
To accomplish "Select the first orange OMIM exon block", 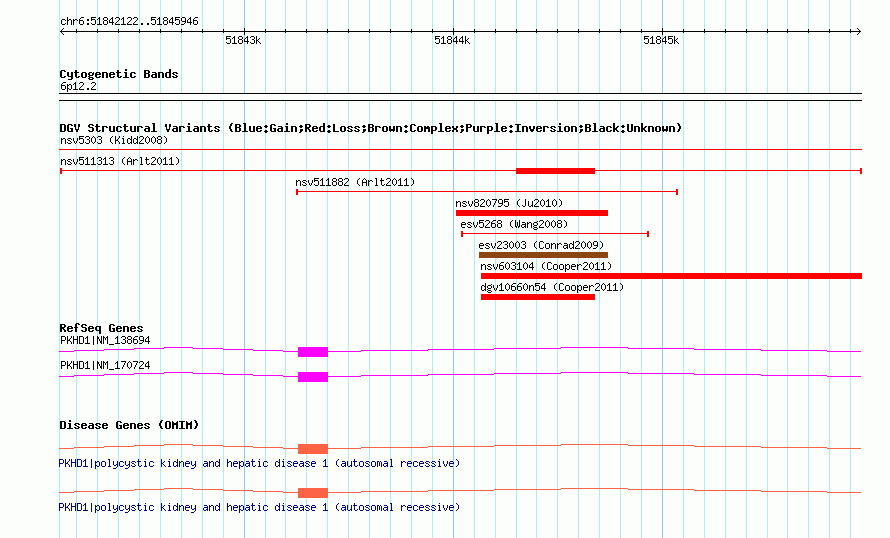I will (x=313, y=449).
